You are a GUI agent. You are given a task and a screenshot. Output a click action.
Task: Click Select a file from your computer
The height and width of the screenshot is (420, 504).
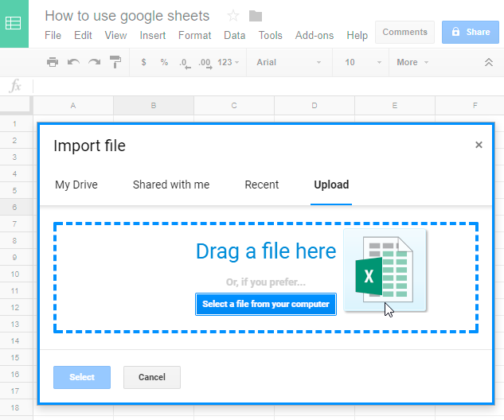266,304
